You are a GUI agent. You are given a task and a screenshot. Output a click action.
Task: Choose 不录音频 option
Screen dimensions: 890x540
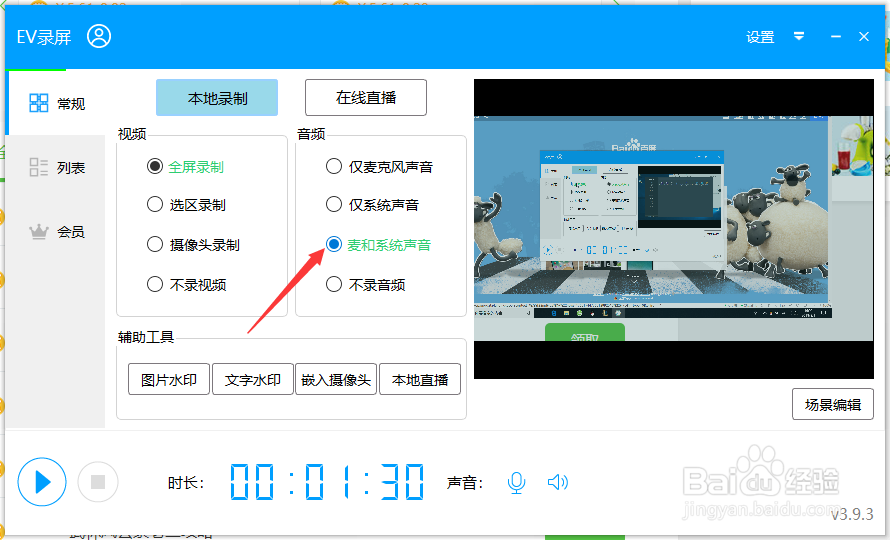point(366,284)
